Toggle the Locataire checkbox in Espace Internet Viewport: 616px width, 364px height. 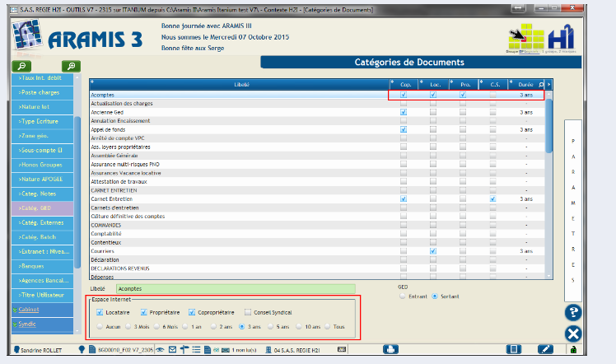(100, 312)
